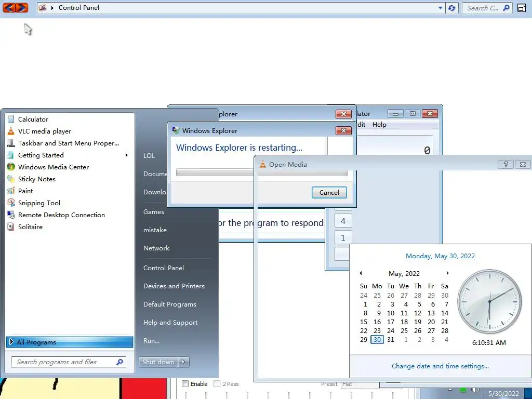Select May 30 in the calendar
Image resolution: width=532 pixels, height=399 pixels.
point(377,340)
